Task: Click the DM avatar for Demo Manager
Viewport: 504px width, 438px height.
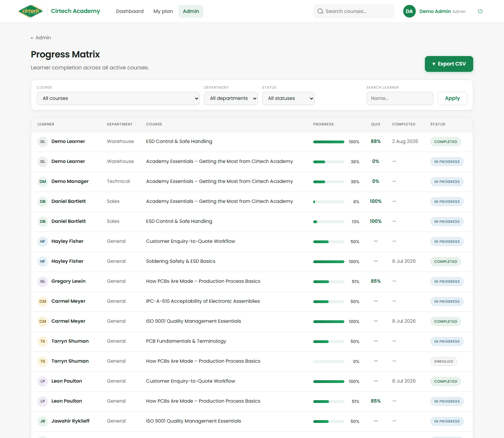Action: (43, 182)
